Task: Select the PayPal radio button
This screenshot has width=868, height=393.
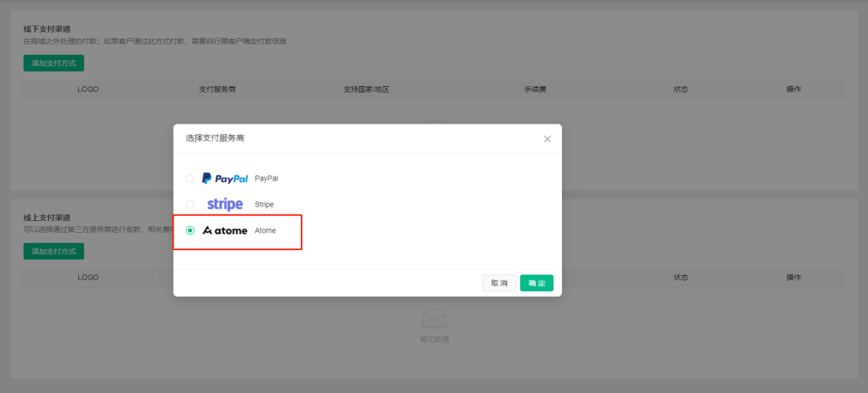Action: point(190,178)
